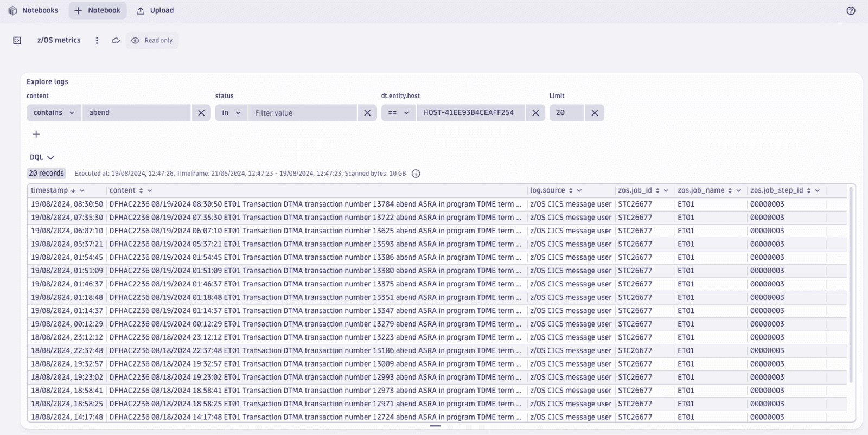Expand the DQL section
Viewport: 868px width, 435px height.
click(x=42, y=157)
